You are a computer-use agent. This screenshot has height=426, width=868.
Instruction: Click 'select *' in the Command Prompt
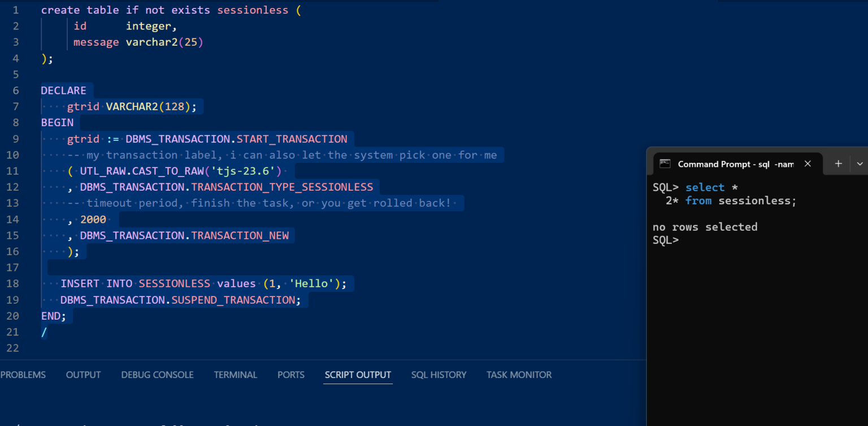[712, 187]
